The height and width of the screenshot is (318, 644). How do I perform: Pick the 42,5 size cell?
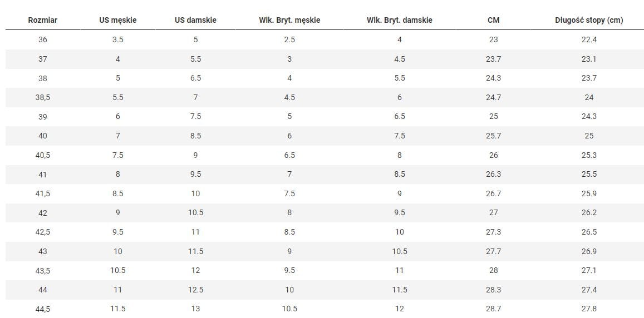[43, 232]
